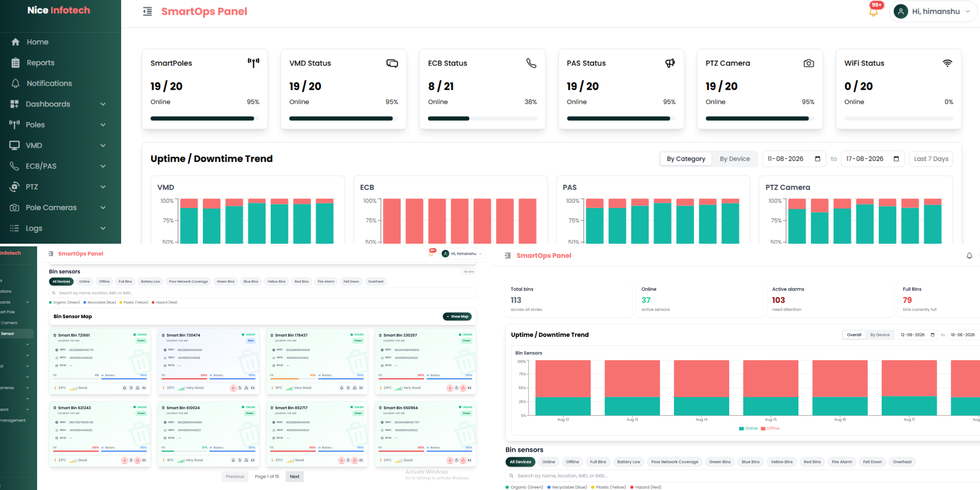Click the red warning triangle on Smart Bin 330257
This screenshot has width=980, height=490.
pyautogui.click(x=463, y=388)
